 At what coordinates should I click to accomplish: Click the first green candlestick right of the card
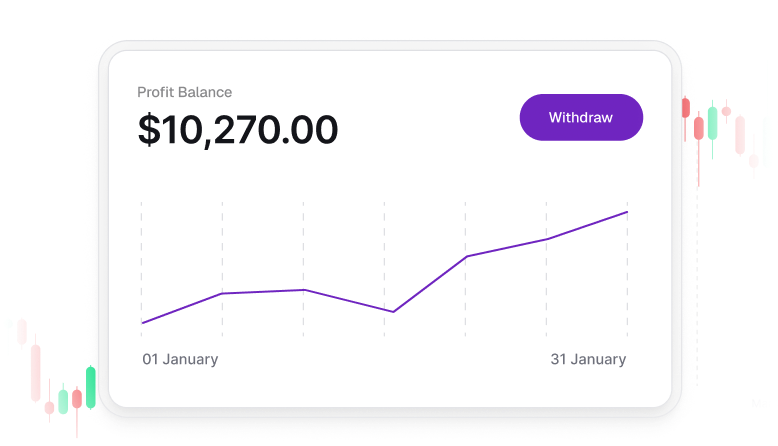[712, 124]
